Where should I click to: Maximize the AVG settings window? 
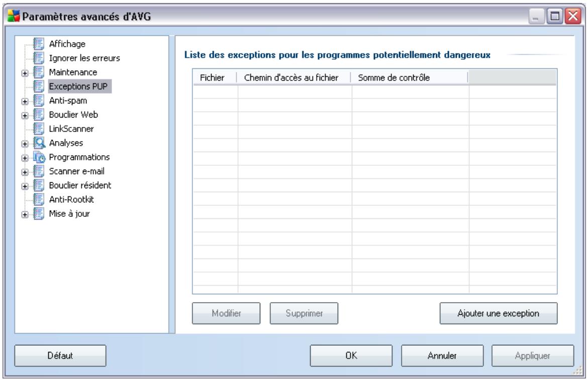[x=555, y=17]
